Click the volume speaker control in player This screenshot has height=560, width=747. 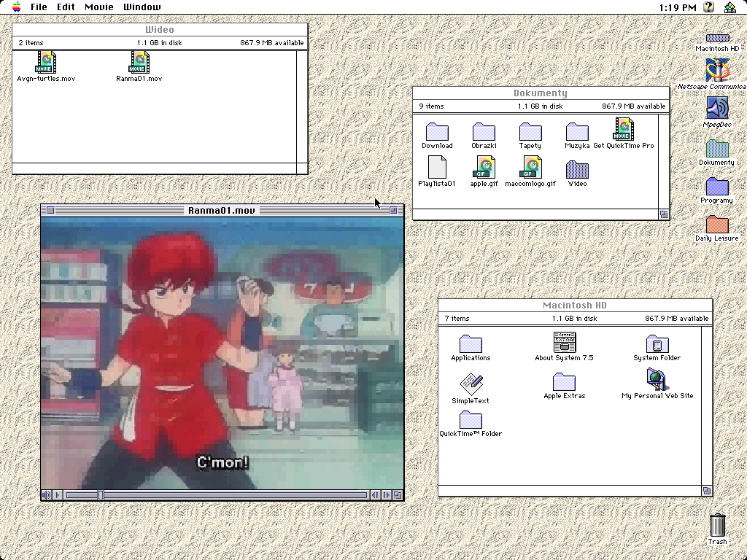[x=47, y=495]
